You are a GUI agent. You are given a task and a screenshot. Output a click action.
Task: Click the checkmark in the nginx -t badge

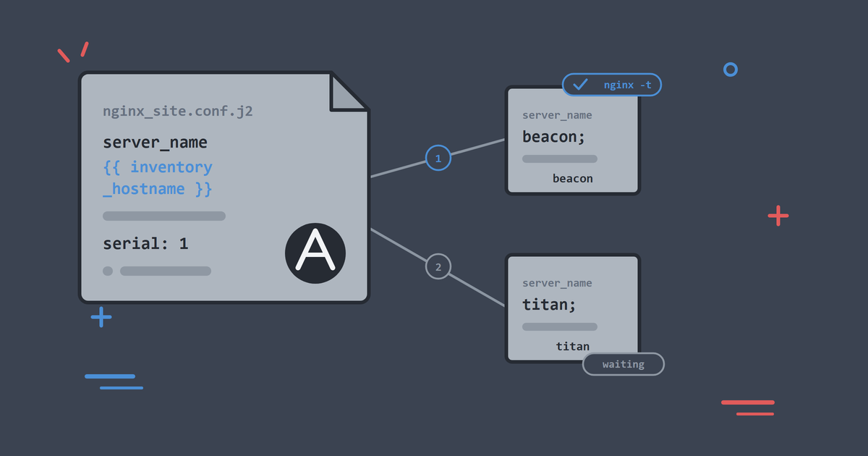[x=580, y=85]
